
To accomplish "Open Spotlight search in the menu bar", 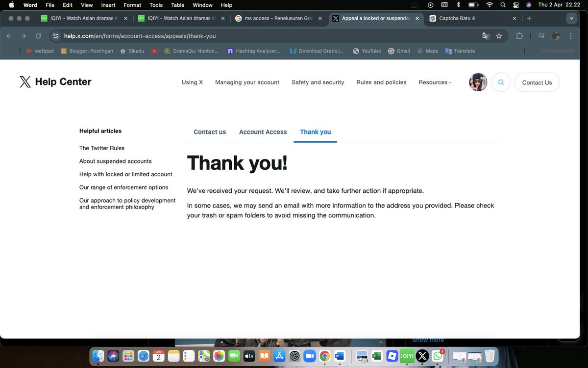I will tap(503, 5).
